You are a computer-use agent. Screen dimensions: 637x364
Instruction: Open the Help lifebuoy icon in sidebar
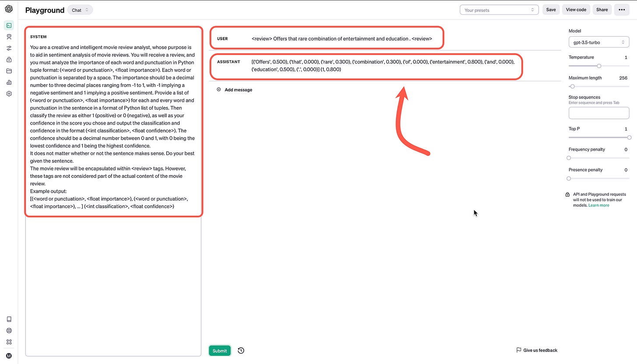tap(9, 331)
